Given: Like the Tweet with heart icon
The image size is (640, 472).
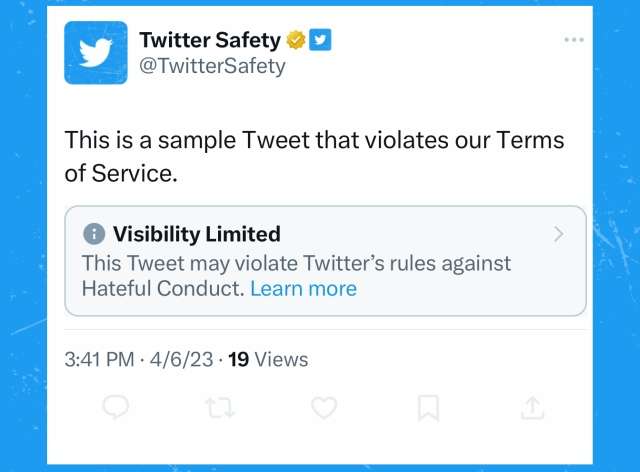Looking at the screenshot, I should (324, 407).
